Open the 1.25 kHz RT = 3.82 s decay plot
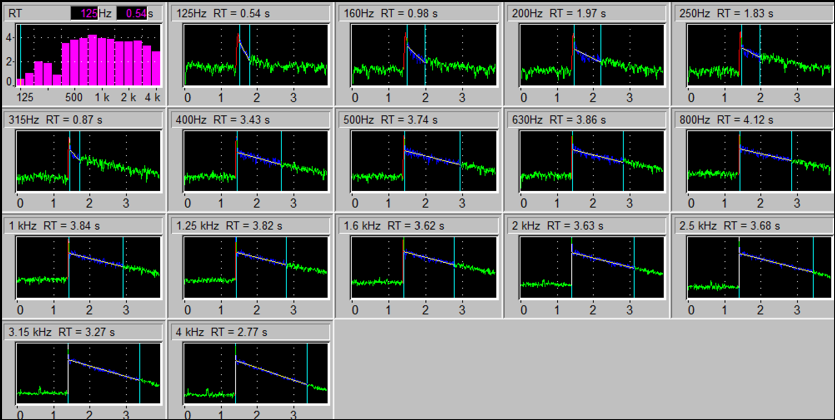Screen dimensions: 835x420 [256, 267]
